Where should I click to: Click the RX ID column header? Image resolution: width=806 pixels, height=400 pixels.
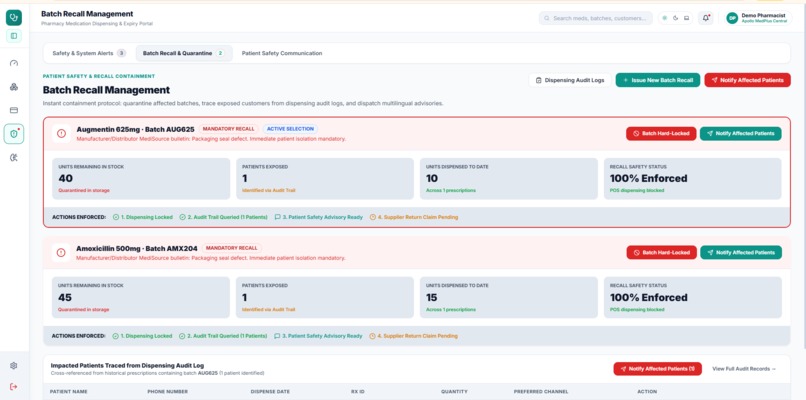tap(358, 392)
